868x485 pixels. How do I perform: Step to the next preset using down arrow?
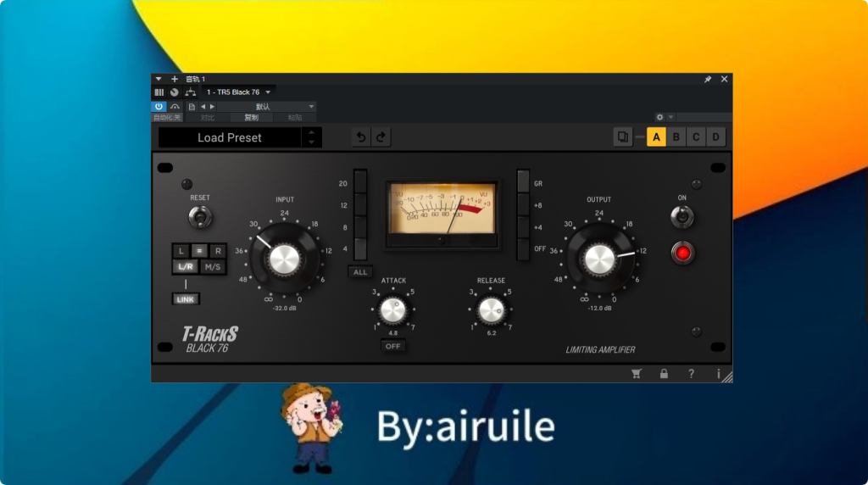[312, 142]
